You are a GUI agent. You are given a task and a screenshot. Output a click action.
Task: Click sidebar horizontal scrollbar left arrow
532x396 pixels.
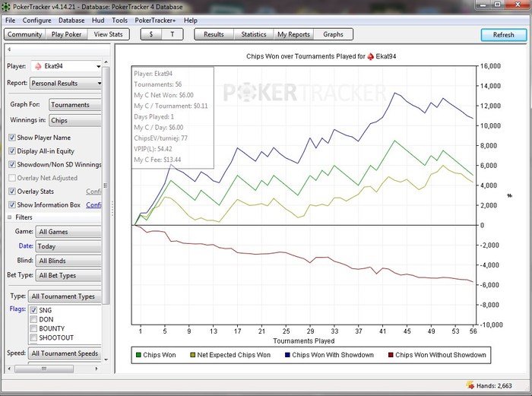click(x=9, y=369)
